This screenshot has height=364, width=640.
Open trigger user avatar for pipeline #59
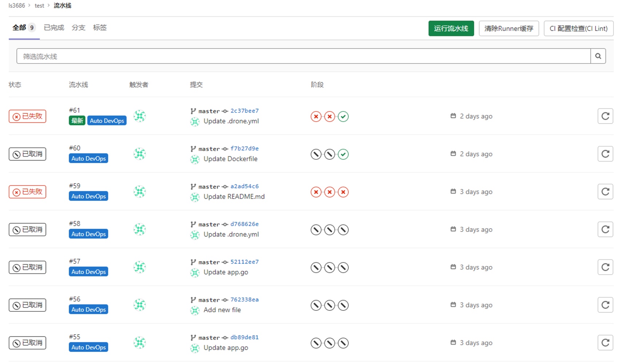point(140,192)
